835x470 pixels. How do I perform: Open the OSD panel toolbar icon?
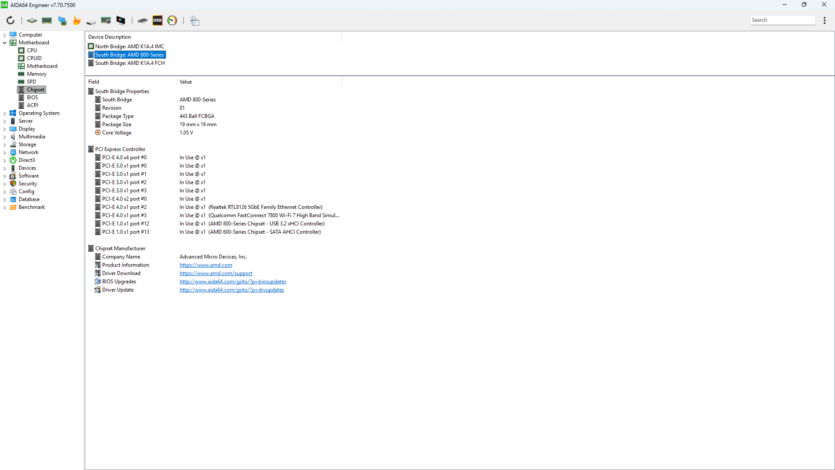(x=157, y=20)
